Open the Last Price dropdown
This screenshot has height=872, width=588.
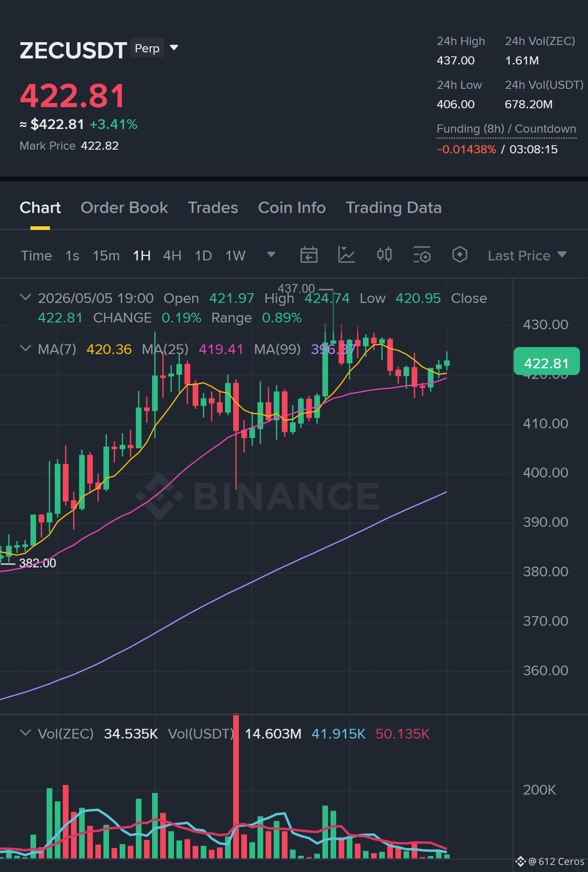coord(527,256)
